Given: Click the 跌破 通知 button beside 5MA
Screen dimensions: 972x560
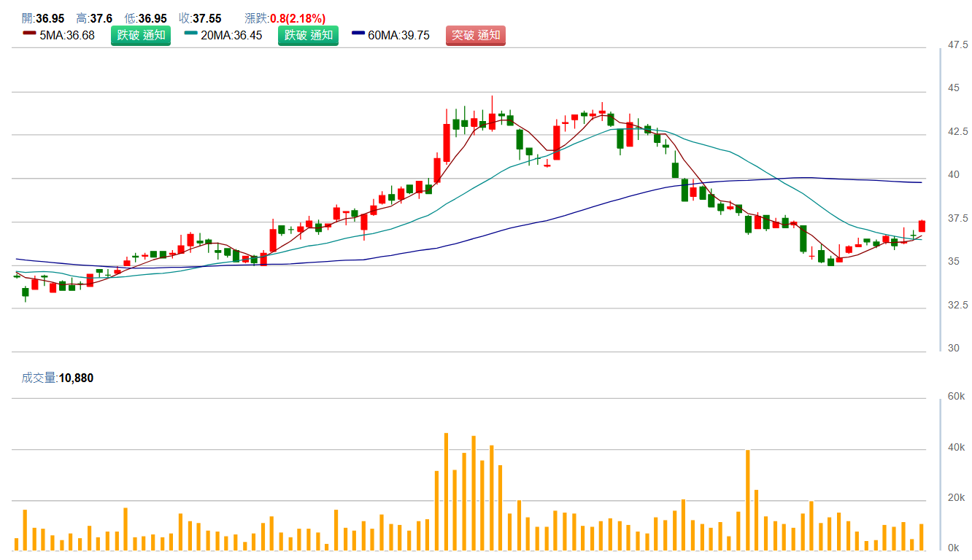Looking at the screenshot, I should pyautogui.click(x=140, y=35).
